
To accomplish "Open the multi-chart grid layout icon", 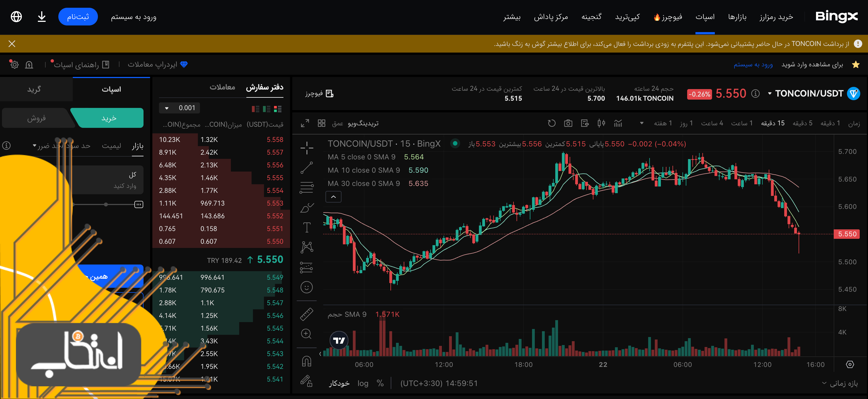I will [322, 123].
